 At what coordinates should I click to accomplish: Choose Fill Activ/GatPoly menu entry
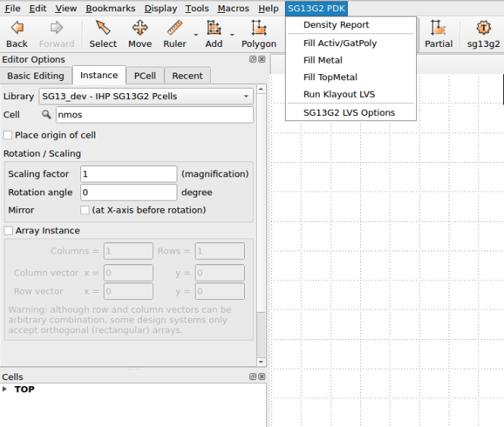coord(351,43)
